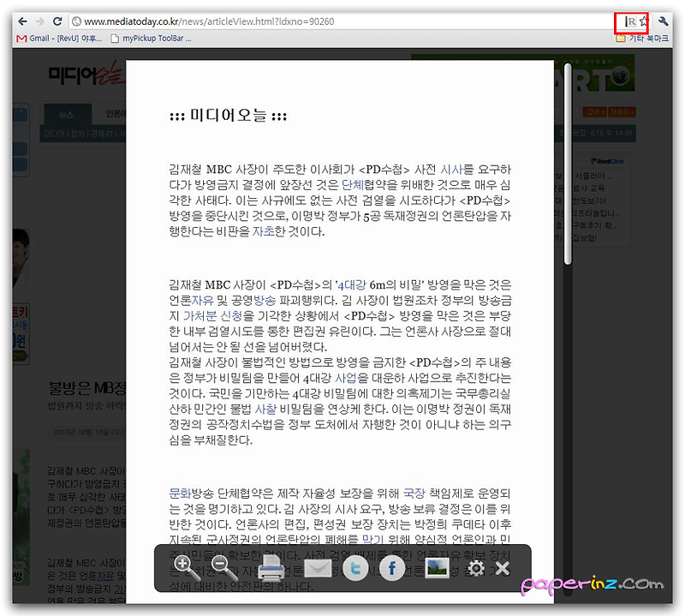Image resolution: width=685 pixels, height=616 pixels.
Task: Click the 자유 hyperlink
Action: pos(203,301)
